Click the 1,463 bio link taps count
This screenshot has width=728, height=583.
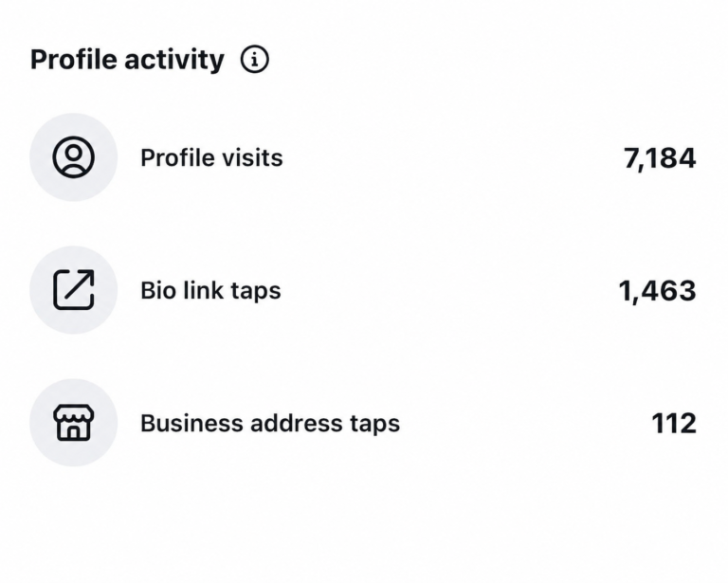click(x=657, y=292)
